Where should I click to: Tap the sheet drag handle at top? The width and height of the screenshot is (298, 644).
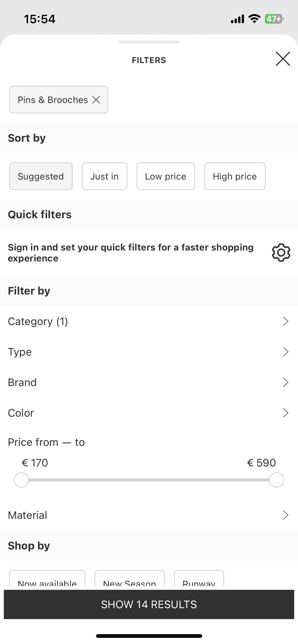pyautogui.click(x=149, y=42)
